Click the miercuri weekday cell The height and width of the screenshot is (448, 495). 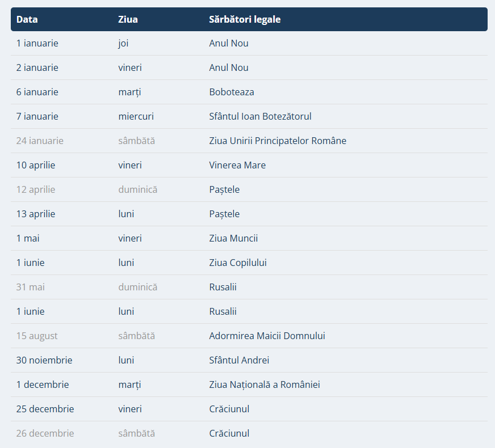click(x=136, y=116)
